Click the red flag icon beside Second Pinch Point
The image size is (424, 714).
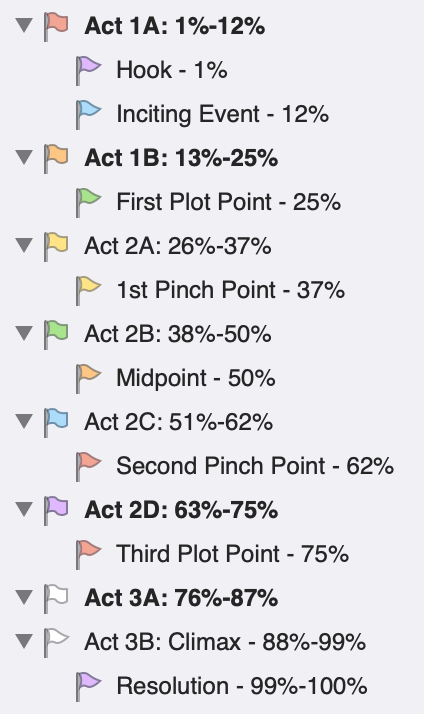[88, 466]
